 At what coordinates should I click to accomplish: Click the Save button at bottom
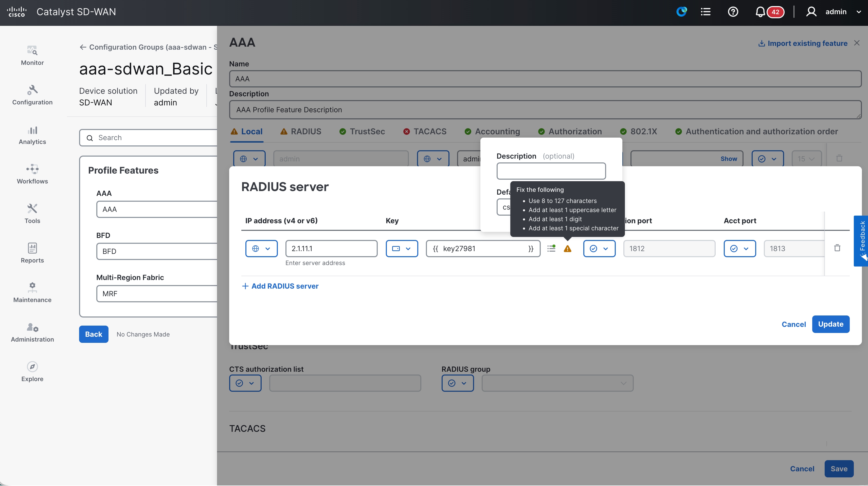tap(839, 469)
